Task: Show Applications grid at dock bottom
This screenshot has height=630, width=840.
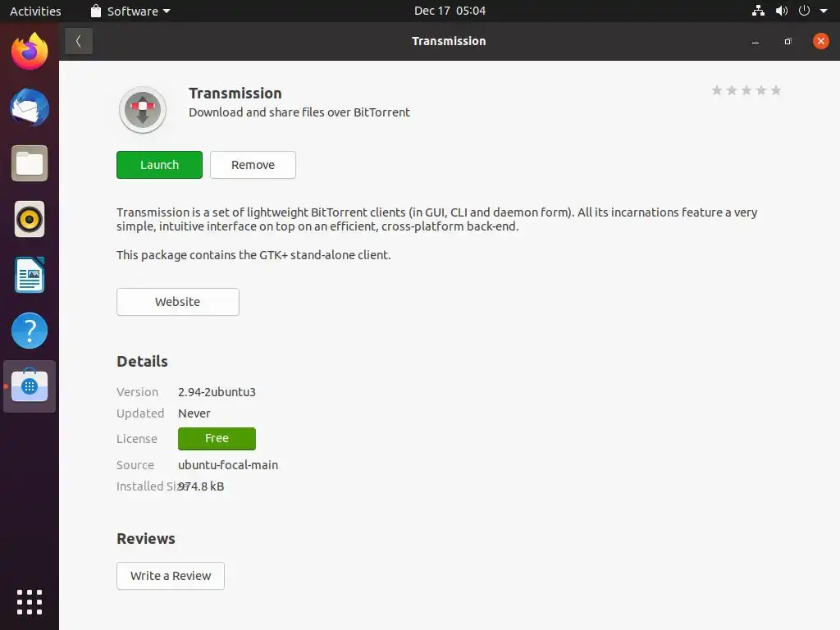Action: (30, 602)
